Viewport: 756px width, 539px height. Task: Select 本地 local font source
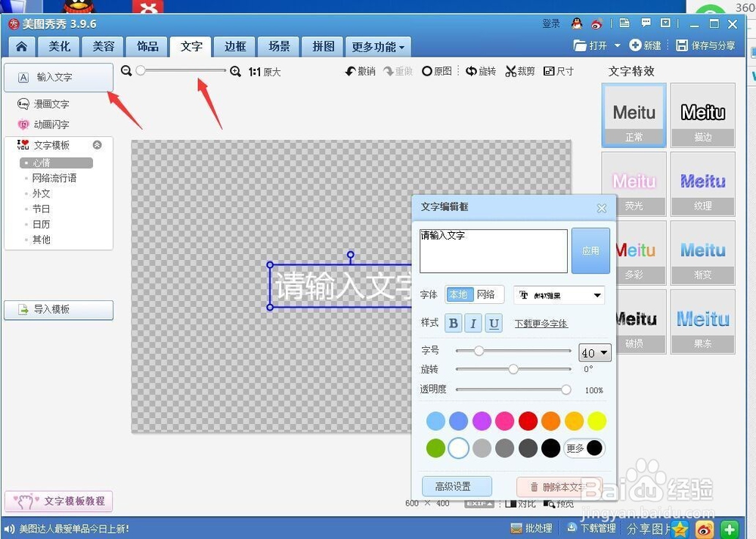(459, 294)
